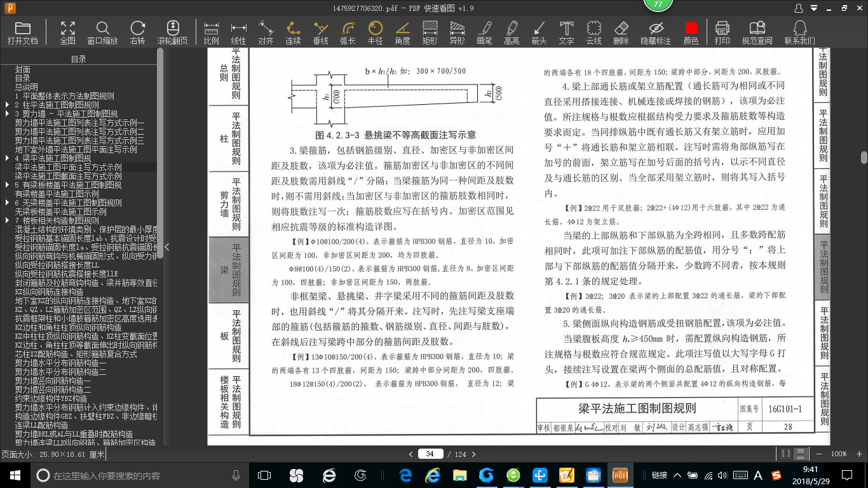Open 联系我们 contact us

[799, 32]
